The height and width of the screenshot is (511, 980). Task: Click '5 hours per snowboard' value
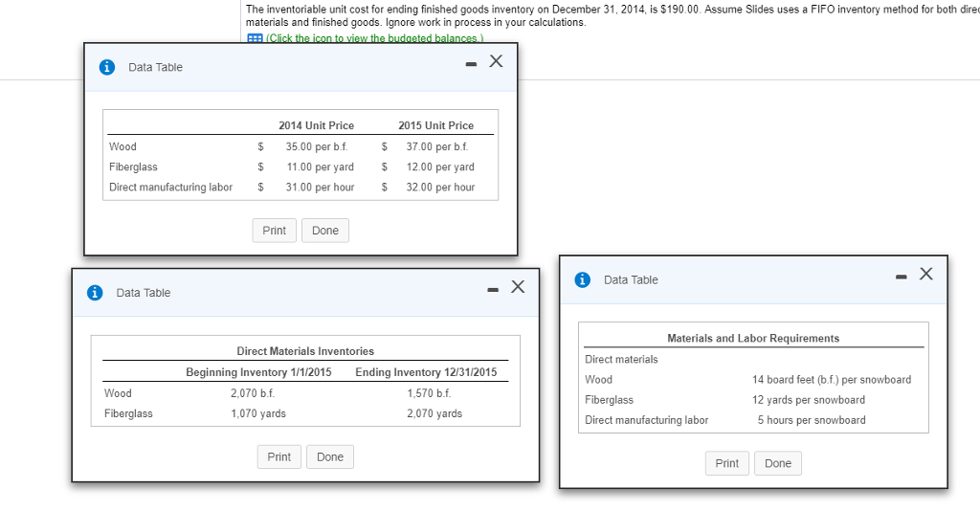pos(812,420)
